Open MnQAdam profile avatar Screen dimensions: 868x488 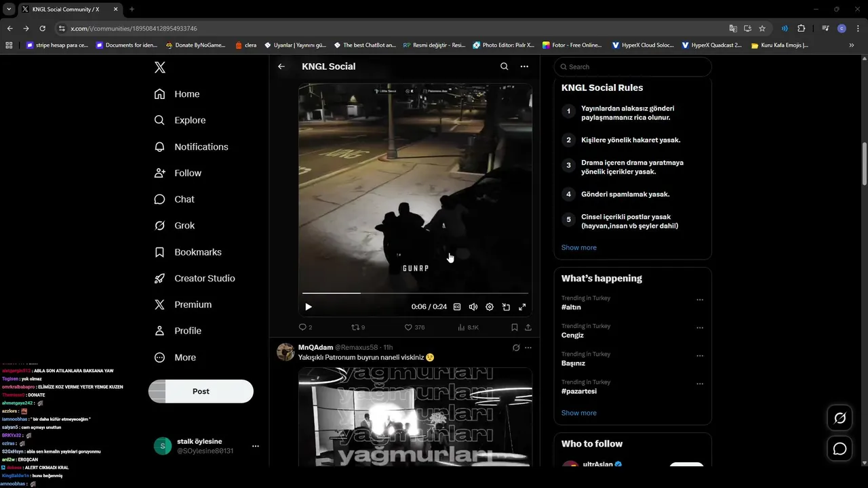point(285,352)
